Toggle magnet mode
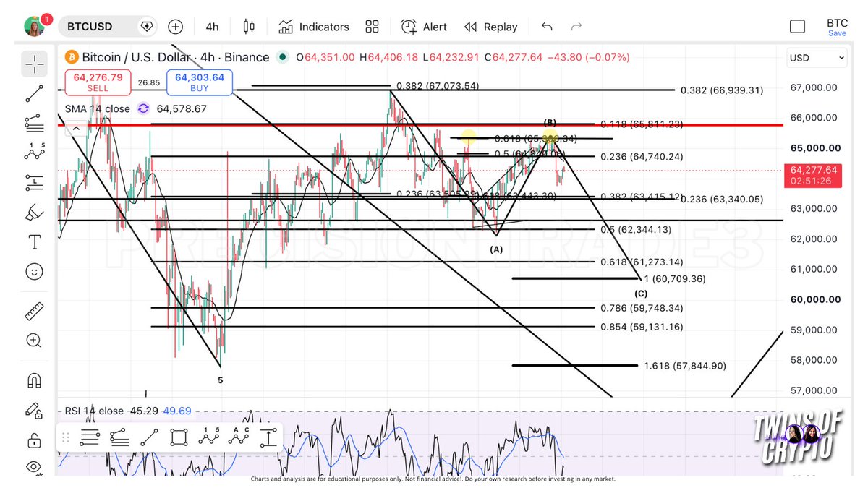Viewport: 868px width, 488px height. pos(34,380)
